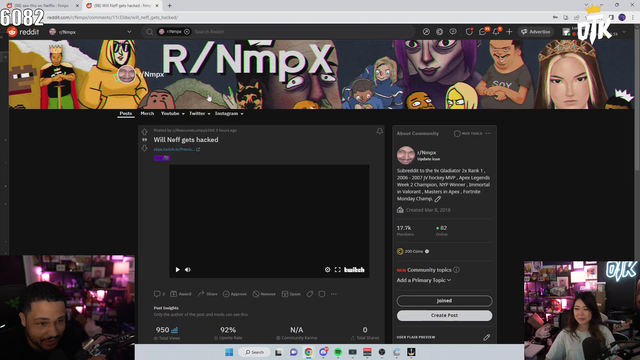Open Reddit home via the logo
This screenshot has height=360, width=640.
click(23, 32)
